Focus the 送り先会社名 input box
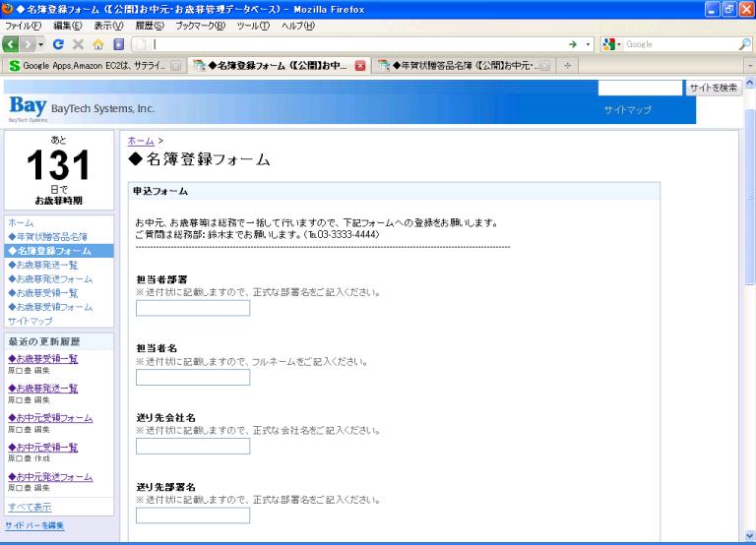Image resolution: width=756 pixels, height=545 pixels. 193,446
